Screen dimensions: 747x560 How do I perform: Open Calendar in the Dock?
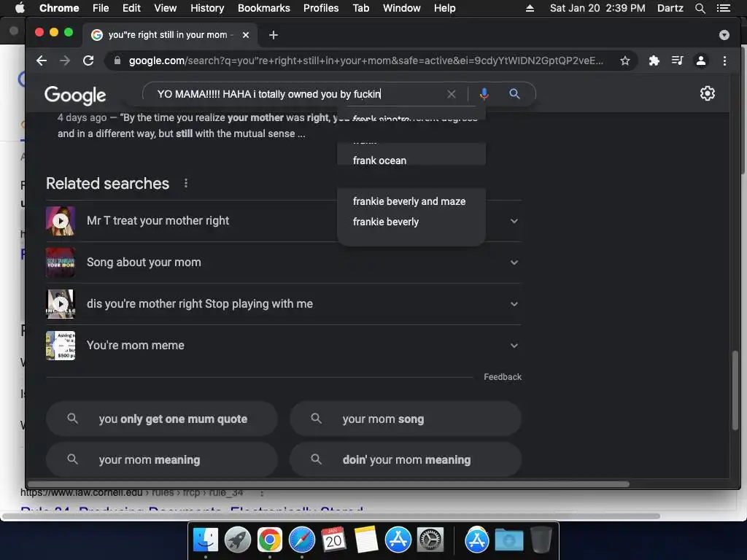[333, 540]
